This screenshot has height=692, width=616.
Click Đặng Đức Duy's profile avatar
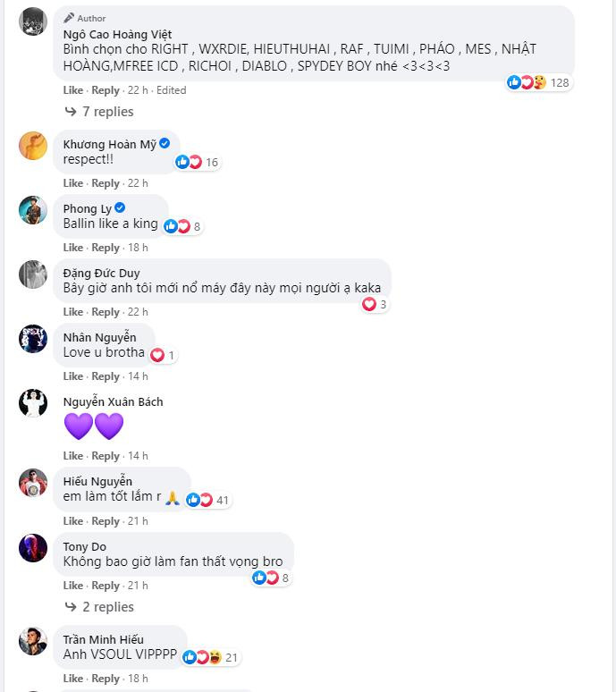pos(33,274)
